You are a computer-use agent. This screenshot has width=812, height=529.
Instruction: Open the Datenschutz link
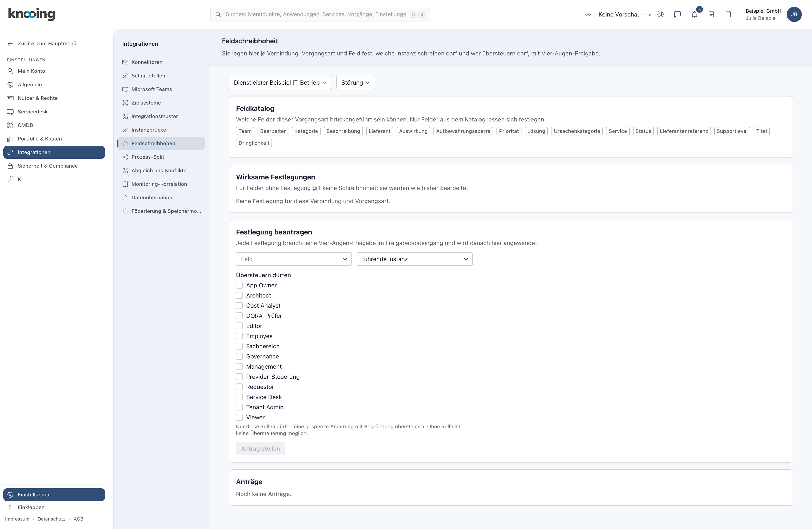(52, 519)
